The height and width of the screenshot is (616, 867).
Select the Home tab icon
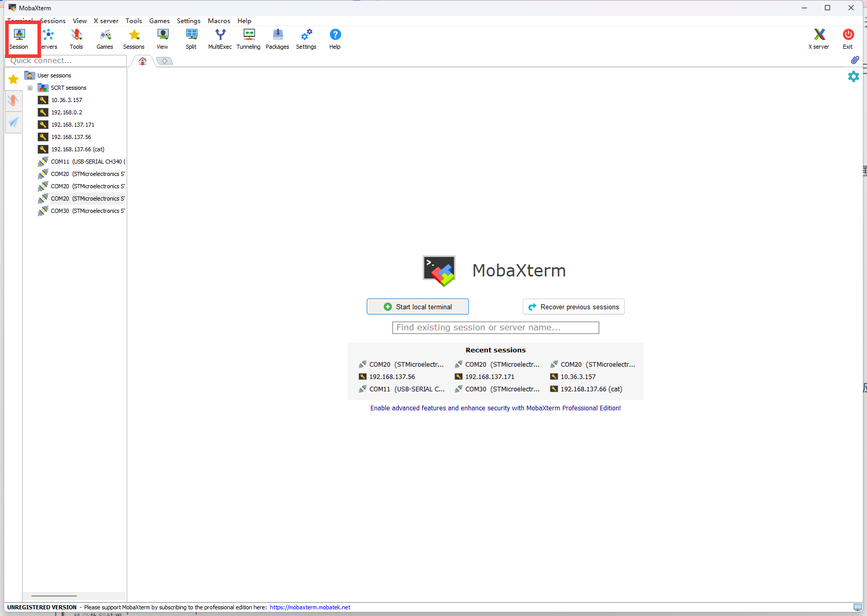[x=143, y=61]
